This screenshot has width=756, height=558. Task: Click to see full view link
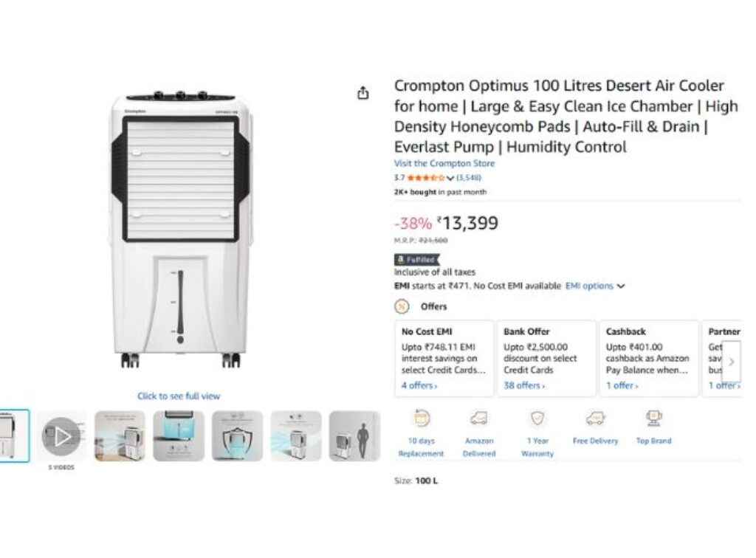coord(179,396)
